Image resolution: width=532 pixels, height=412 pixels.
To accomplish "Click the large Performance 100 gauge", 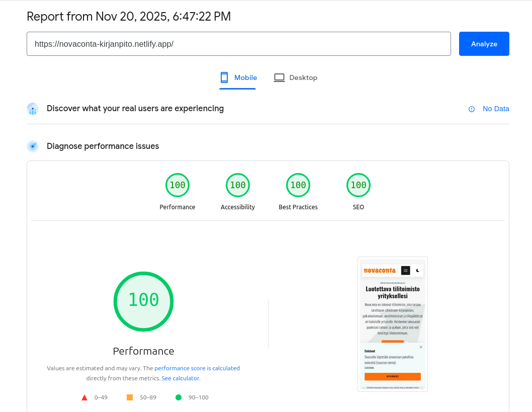I will point(143,301).
